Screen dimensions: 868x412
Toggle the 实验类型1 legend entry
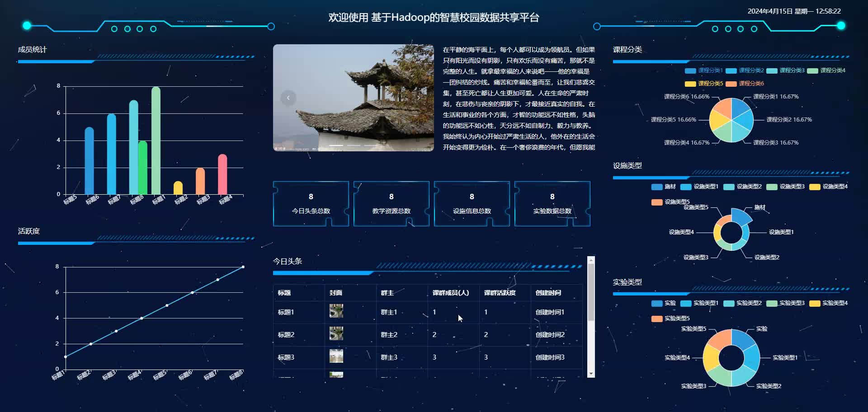click(x=699, y=303)
